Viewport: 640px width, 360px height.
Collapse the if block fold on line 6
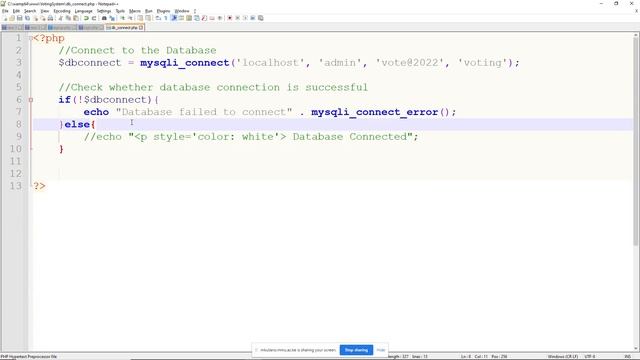tap(31, 100)
